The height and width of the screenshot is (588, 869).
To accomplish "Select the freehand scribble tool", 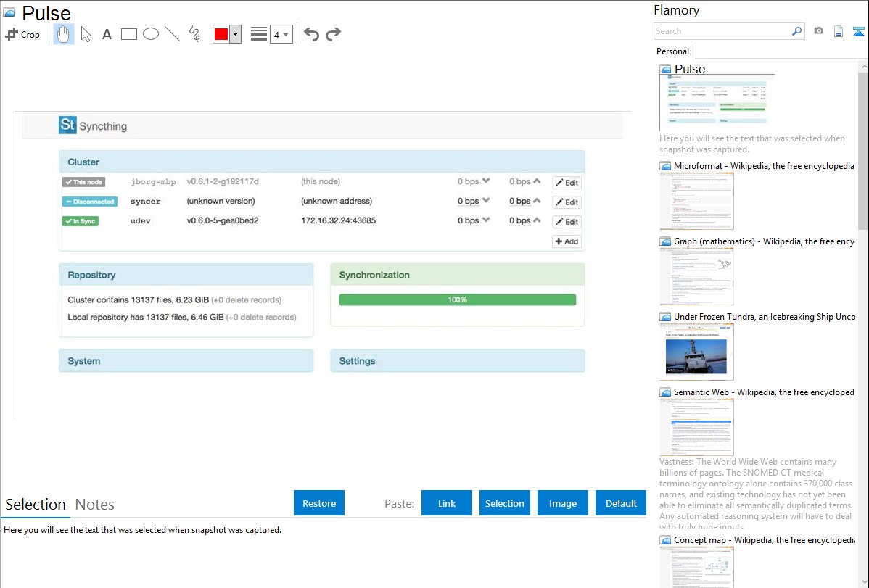I will click(194, 34).
